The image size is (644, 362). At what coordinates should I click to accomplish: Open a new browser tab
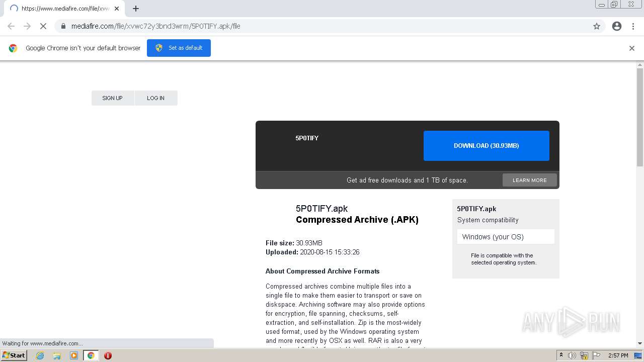point(136,9)
